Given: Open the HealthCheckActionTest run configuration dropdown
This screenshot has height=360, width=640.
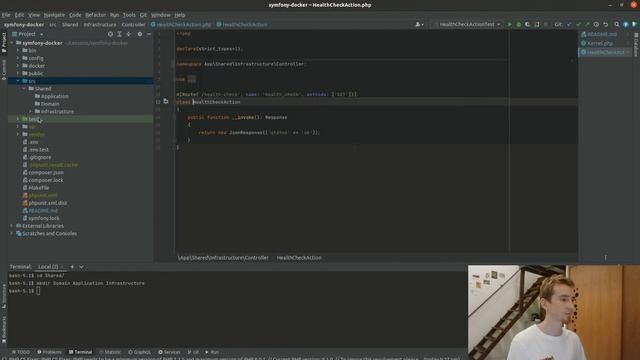Looking at the screenshot, I should tap(468, 24).
